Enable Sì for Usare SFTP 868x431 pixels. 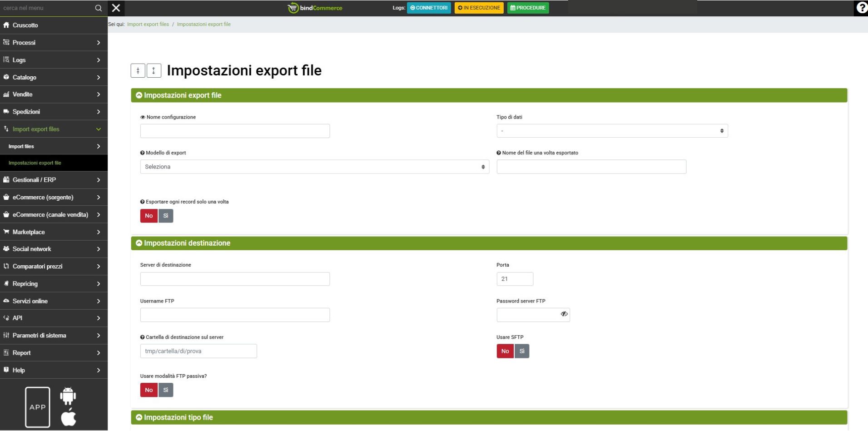(522, 351)
